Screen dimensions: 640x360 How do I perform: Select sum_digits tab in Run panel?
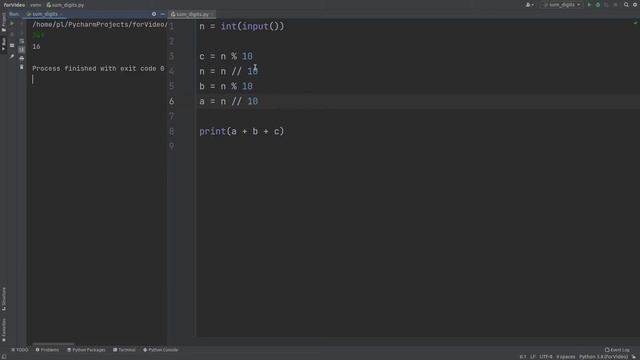(x=44, y=14)
